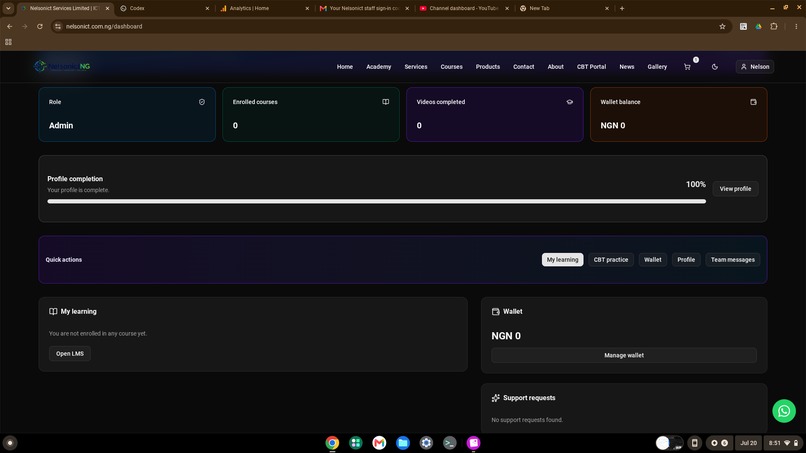Click the browser address bar
Image resolution: width=806 pixels, height=453 pixels.
[x=391, y=26]
